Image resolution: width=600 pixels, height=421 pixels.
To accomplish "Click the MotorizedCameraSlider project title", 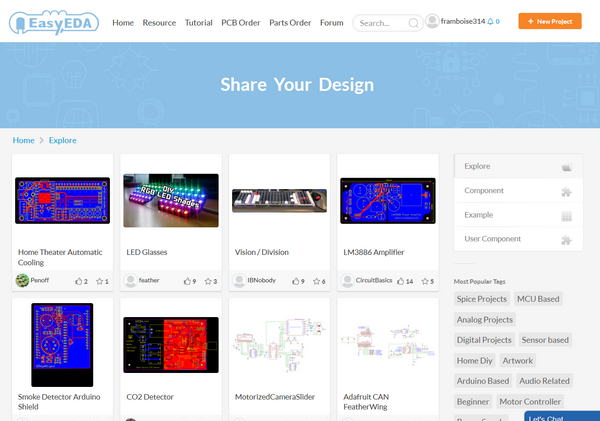I will (275, 397).
